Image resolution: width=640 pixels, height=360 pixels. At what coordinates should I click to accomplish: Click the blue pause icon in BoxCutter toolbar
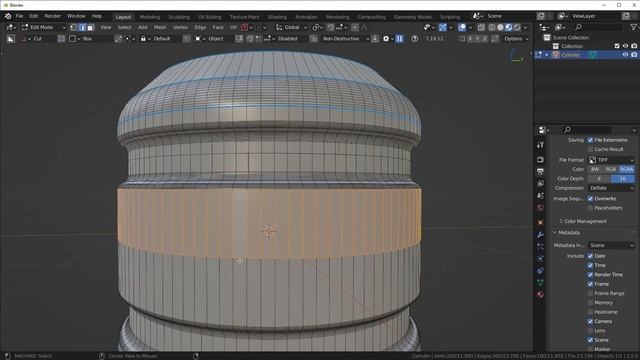pos(400,39)
